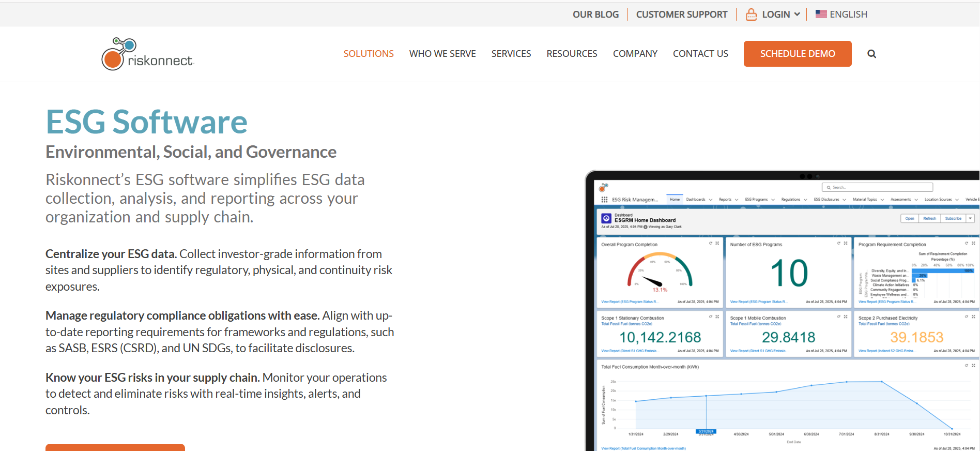980x451 pixels.
Task: Click the 3/31/2024 marker on fuel chart
Action: tap(706, 431)
